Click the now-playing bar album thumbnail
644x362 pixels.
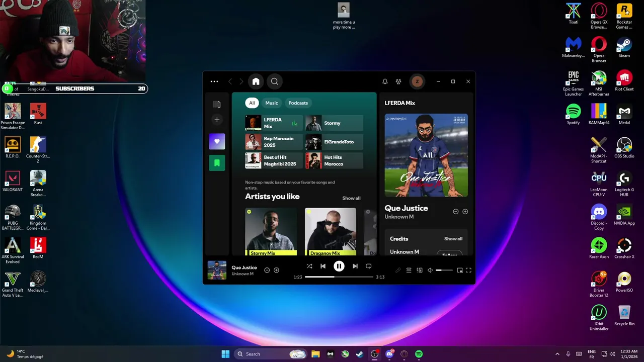coord(217,270)
